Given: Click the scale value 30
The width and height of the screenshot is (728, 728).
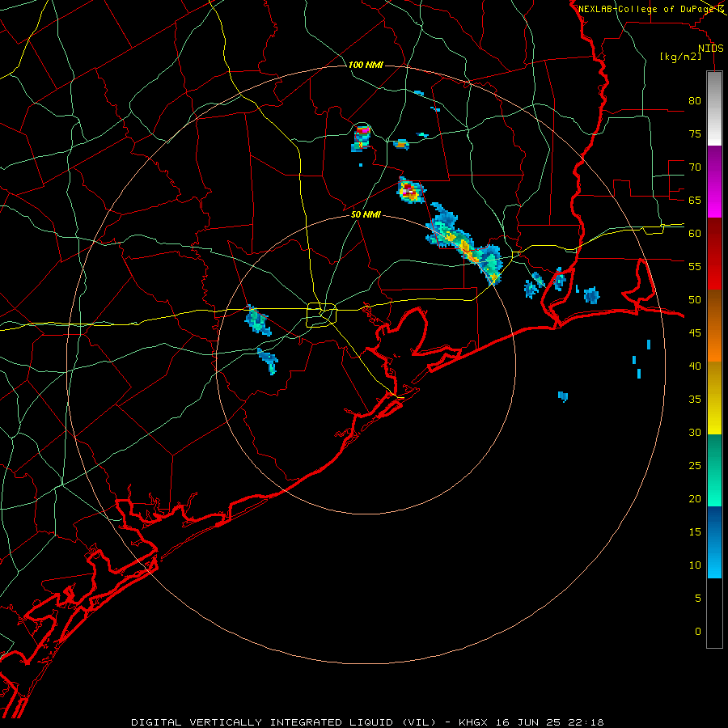Looking at the screenshot, I should pyautogui.click(x=695, y=432).
